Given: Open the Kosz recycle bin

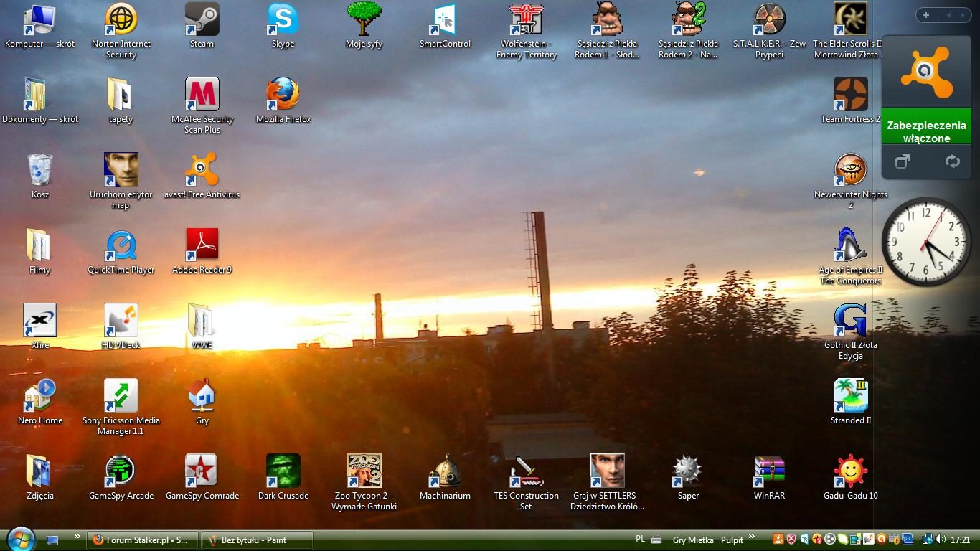Looking at the screenshot, I should (x=40, y=170).
